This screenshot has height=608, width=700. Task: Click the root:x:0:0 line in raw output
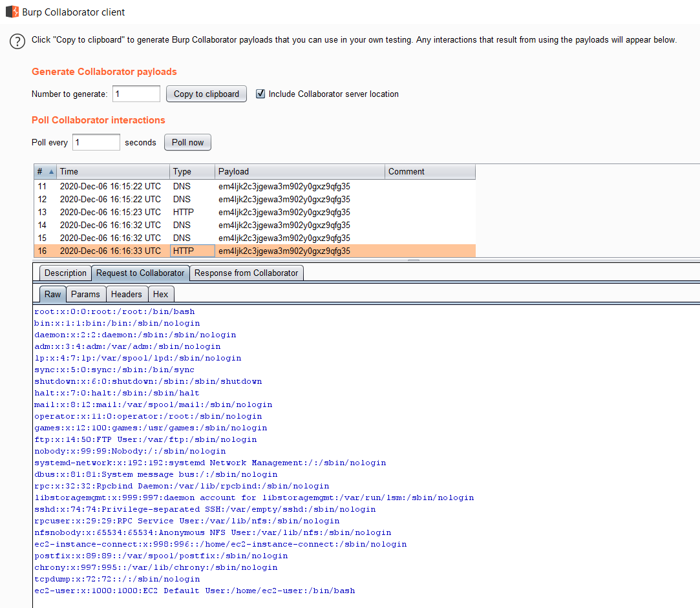(115, 311)
